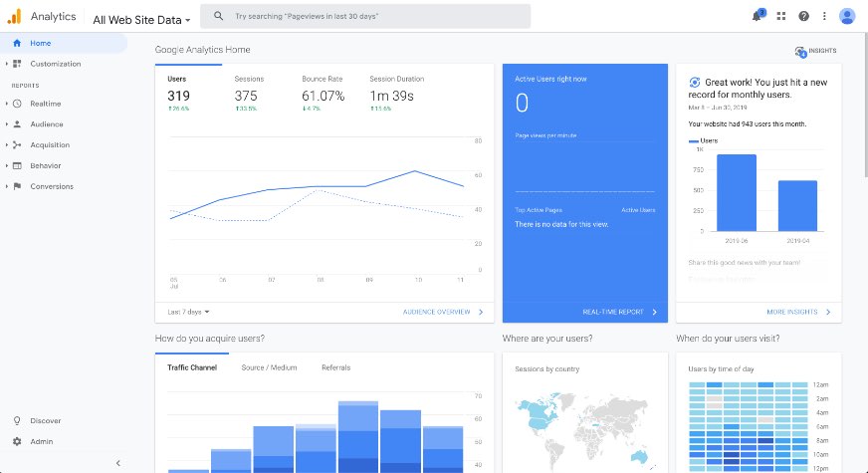Select the Referrals tab
The image size is (868, 473).
tap(335, 367)
